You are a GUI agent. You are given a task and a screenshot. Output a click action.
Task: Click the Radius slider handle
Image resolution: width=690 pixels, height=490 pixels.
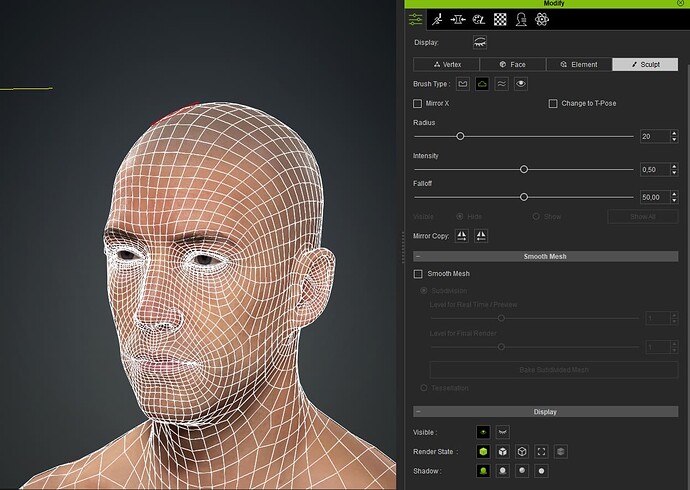coord(460,136)
